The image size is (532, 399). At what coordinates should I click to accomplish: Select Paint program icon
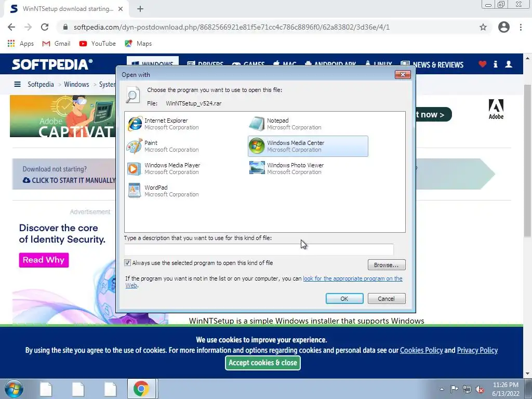click(135, 146)
